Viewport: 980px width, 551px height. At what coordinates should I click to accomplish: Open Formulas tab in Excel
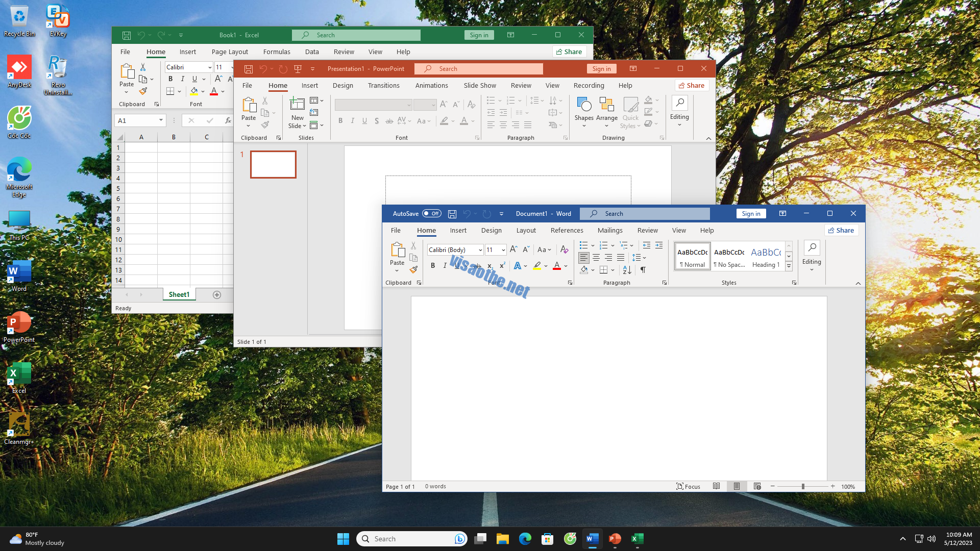pyautogui.click(x=277, y=52)
